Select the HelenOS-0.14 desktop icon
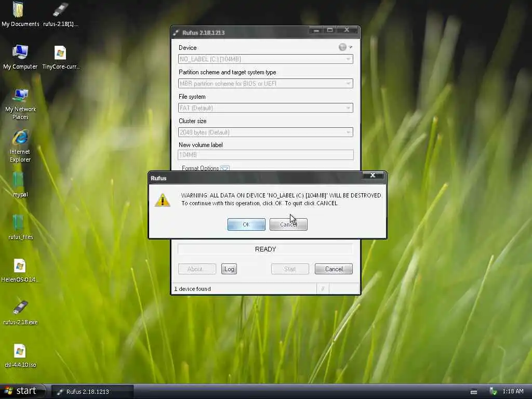 click(x=20, y=270)
